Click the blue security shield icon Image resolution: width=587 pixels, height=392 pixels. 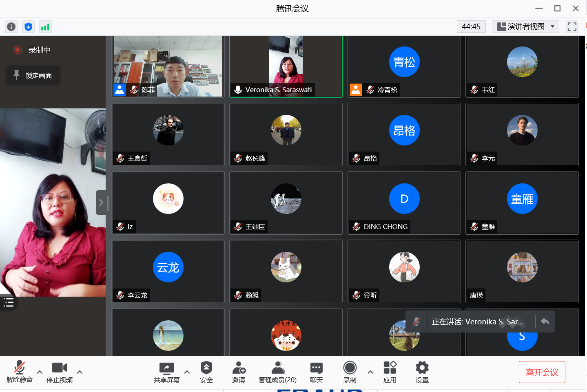tap(28, 27)
